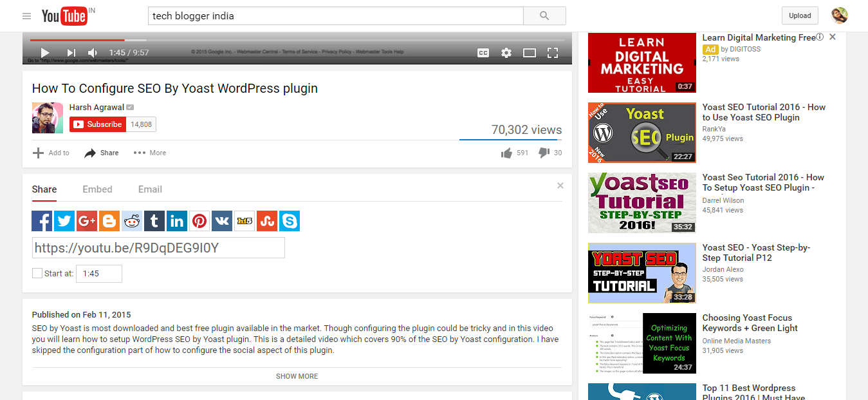Like the video with thumbs up
868x400 pixels.
507,153
